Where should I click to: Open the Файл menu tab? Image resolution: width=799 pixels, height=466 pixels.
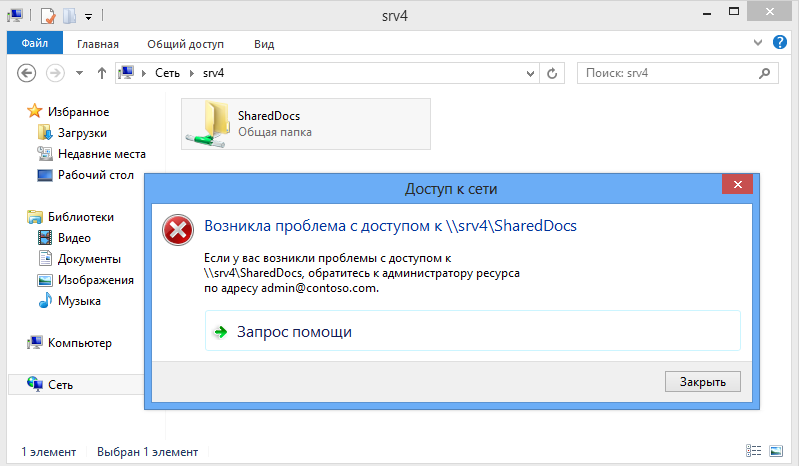coord(35,43)
